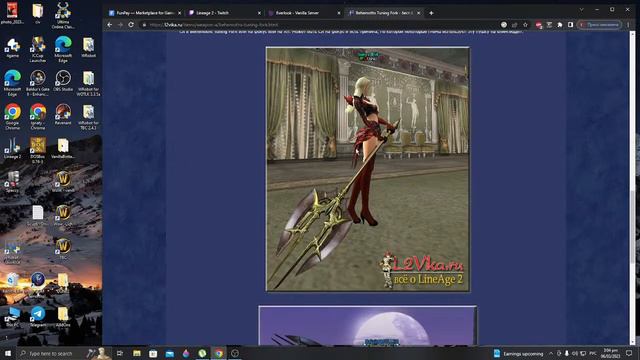
Task: Open the share page icon in address bar
Action: tap(515, 25)
